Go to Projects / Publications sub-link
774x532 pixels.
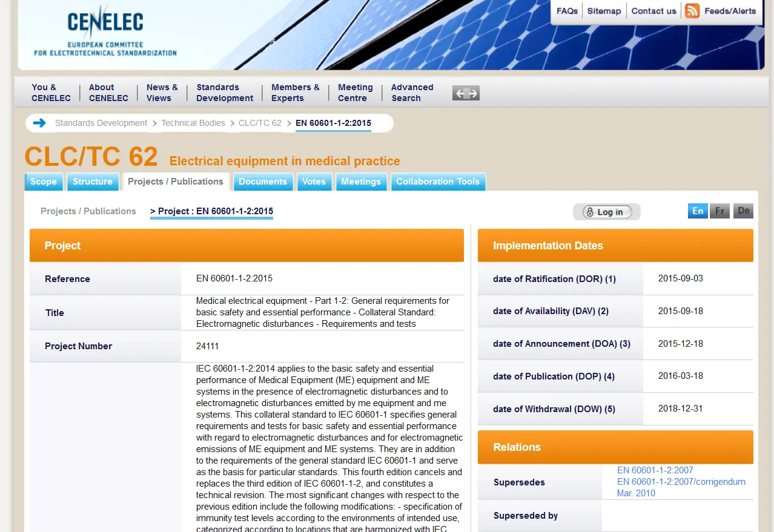88,211
